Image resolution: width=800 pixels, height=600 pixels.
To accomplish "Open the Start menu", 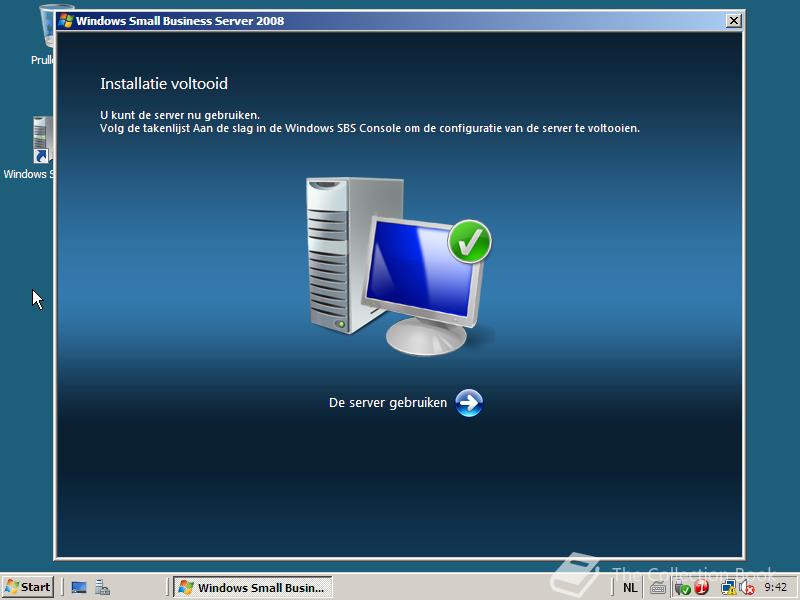I will [x=28, y=587].
